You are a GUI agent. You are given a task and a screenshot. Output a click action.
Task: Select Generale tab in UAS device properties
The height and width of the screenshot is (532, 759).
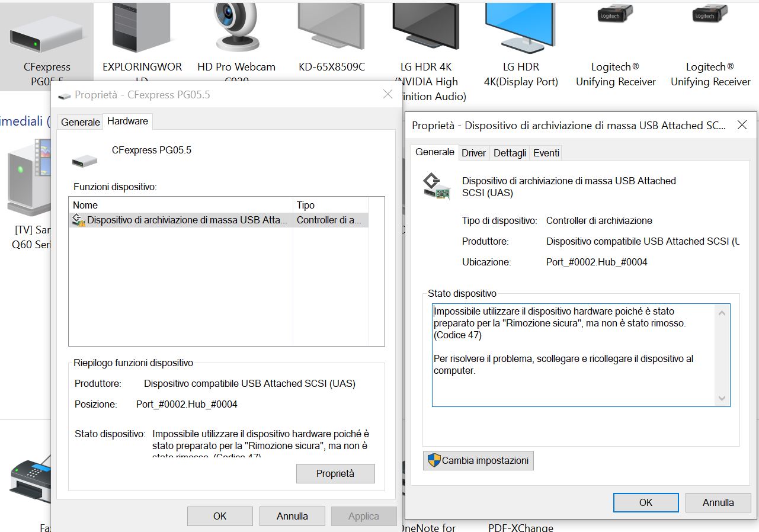coord(435,152)
